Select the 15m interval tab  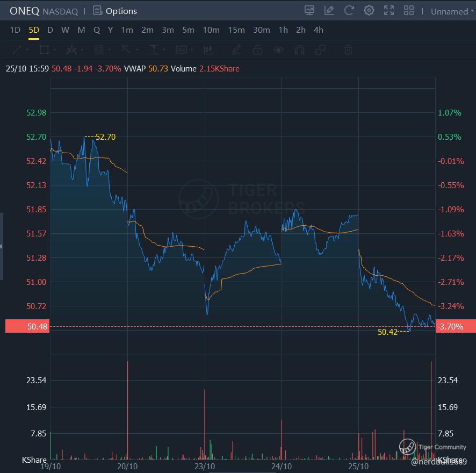tap(236, 30)
